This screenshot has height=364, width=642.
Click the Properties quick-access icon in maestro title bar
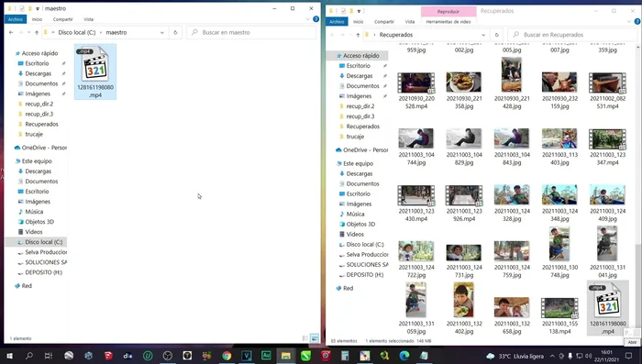[x=22, y=8]
